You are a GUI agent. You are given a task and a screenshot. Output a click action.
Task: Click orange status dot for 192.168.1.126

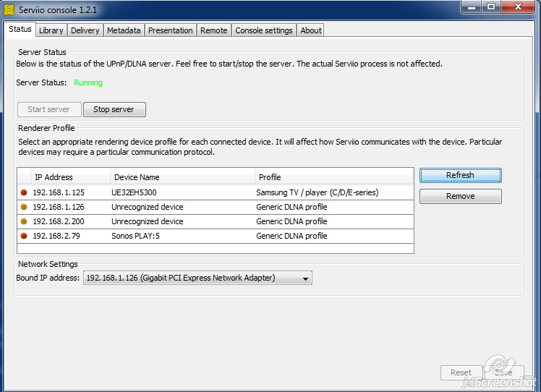pyautogui.click(x=24, y=208)
